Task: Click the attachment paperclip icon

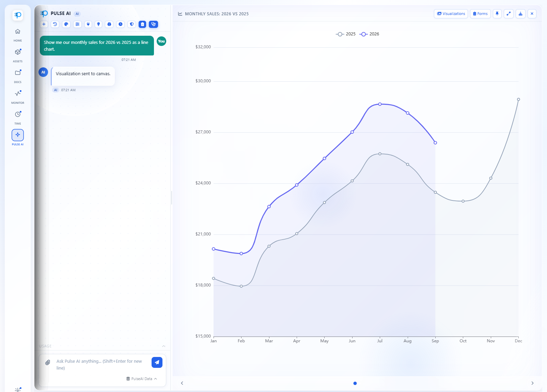Action: tap(48, 362)
